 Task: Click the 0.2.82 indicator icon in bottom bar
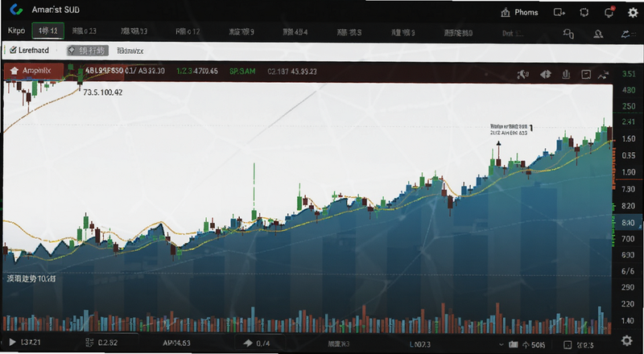click(x=90, y=342)
